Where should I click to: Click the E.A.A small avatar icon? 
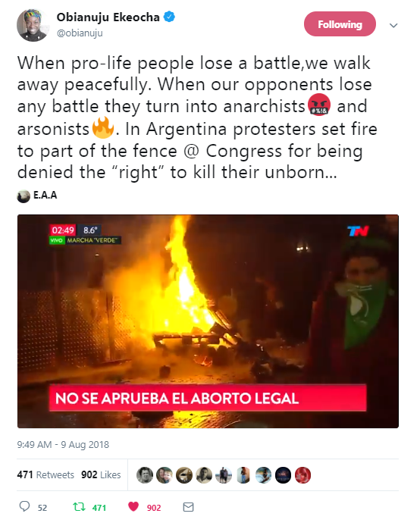[24, 196]
